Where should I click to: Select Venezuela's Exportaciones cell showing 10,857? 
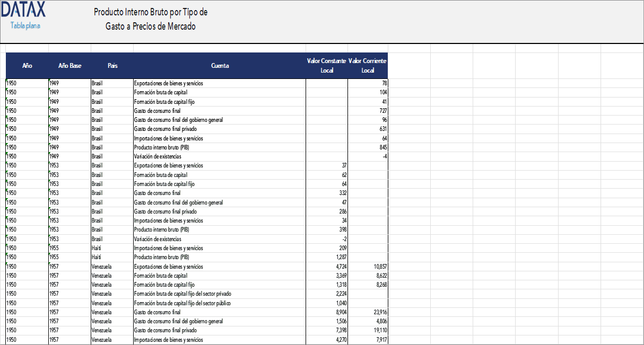(379, 266)
